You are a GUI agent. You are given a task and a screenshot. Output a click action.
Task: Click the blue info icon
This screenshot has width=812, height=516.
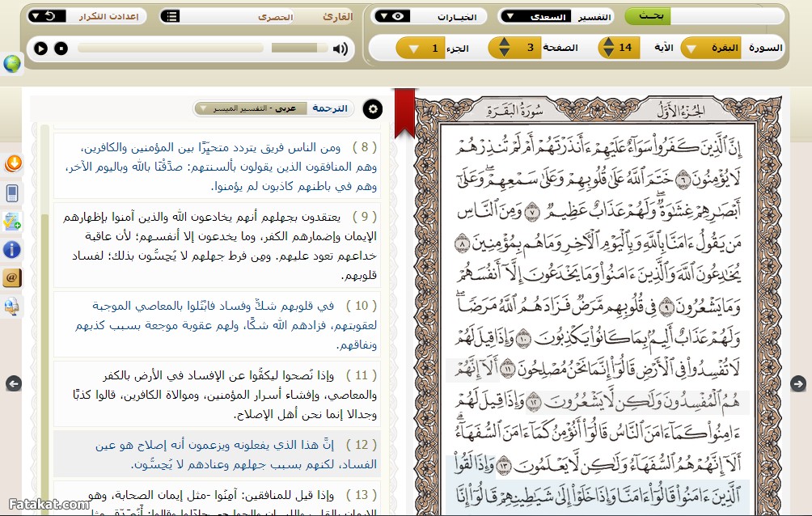(12, 249)
